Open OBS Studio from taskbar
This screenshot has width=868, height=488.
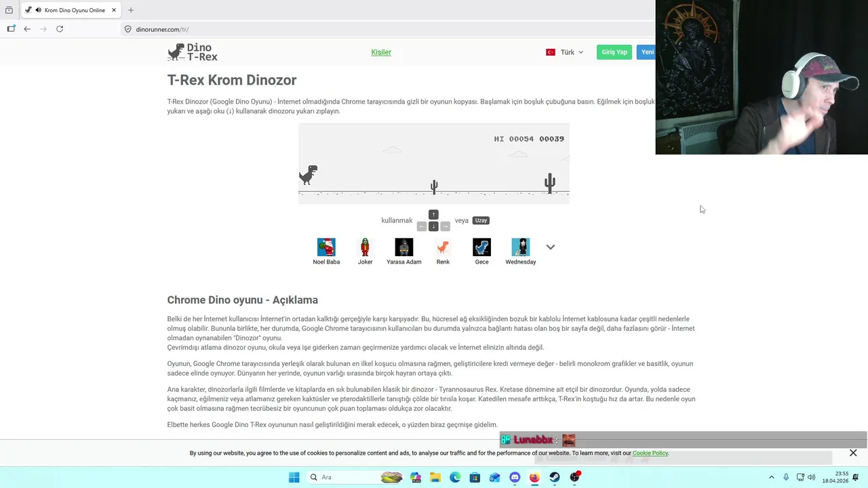pos(575,477)
